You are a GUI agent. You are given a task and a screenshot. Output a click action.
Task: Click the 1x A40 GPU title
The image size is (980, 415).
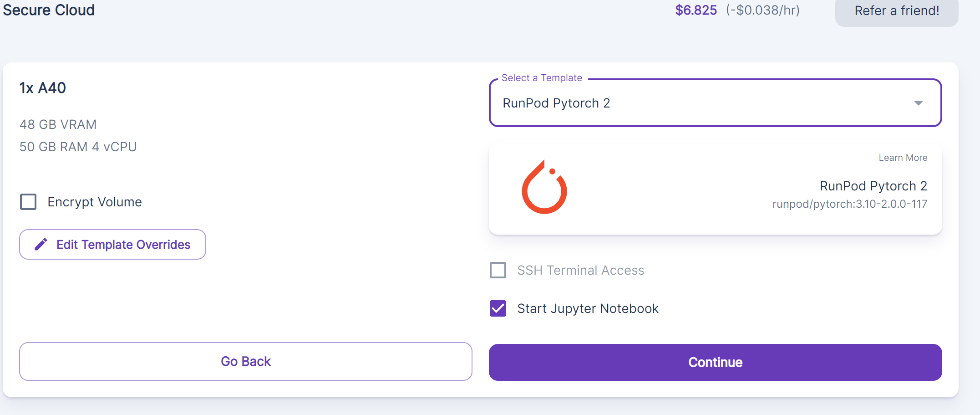click(43, 88)
